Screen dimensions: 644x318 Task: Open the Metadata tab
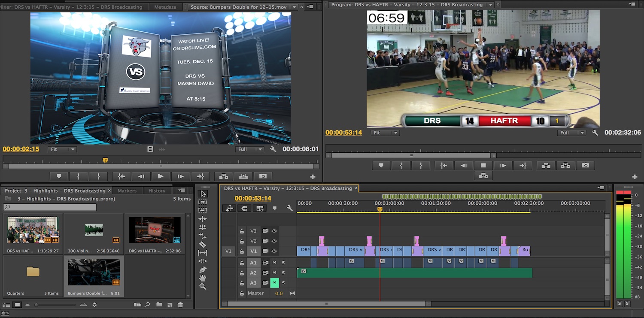[x=165, y=7]
